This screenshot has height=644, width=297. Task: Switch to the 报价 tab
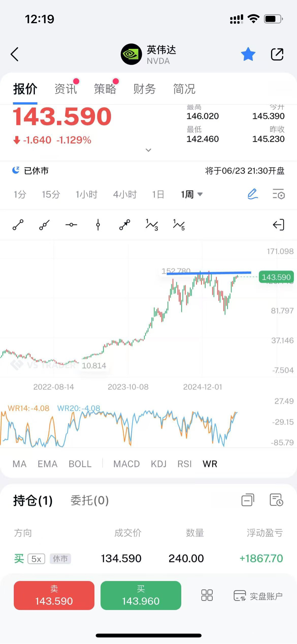[25, 89]
